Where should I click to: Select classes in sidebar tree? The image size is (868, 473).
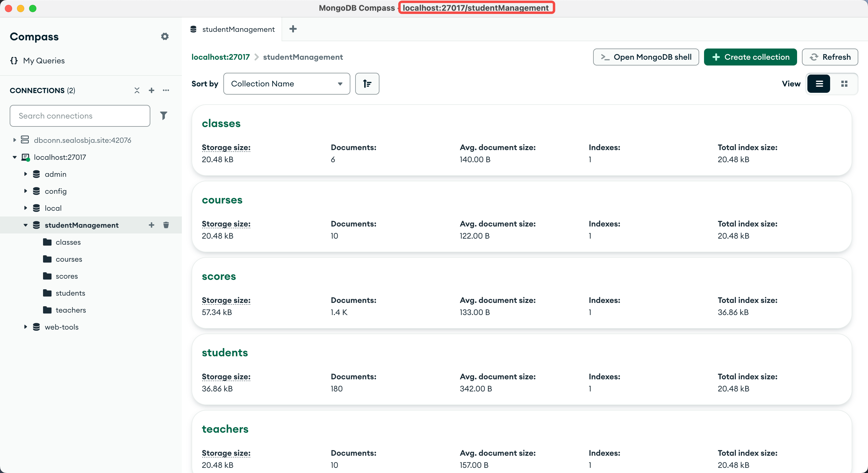tap(68, 242)
